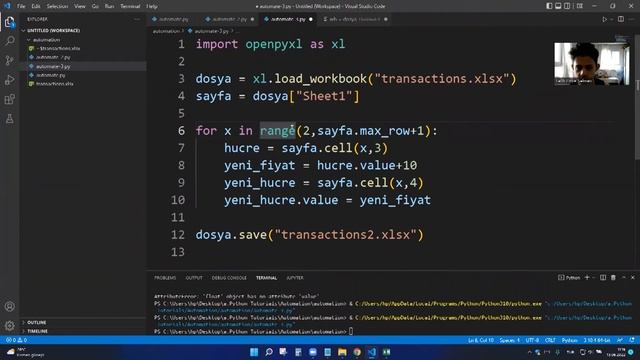Open the Run and Debug view

(x=9, y=80)
